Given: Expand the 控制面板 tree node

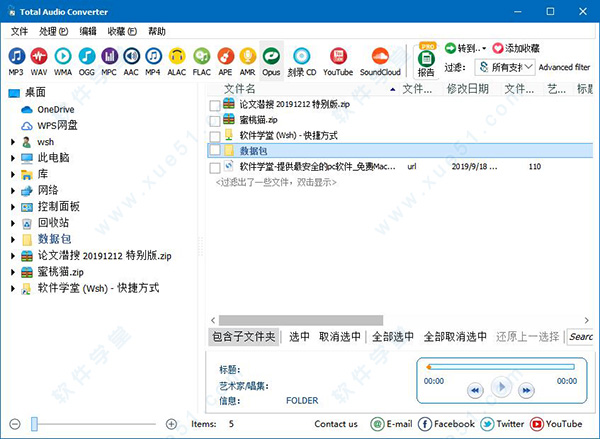Looking at the screenshot, I should click(13, 207).
